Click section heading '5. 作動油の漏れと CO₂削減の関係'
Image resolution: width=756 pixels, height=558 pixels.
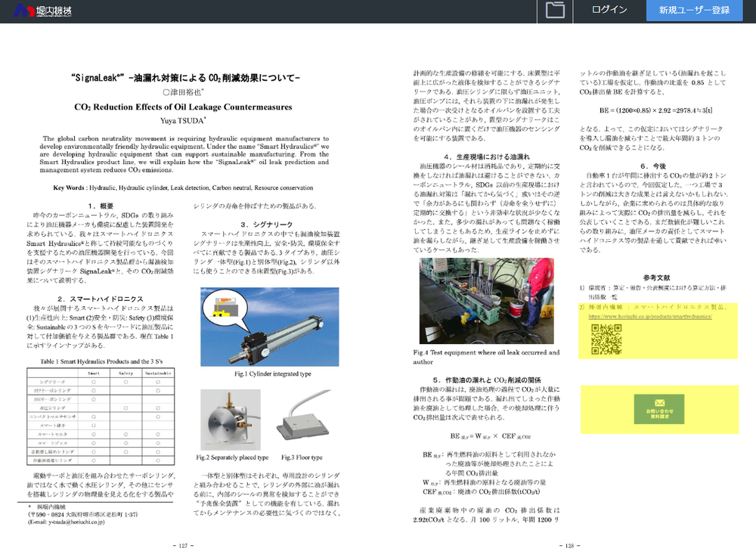(486, 380)
